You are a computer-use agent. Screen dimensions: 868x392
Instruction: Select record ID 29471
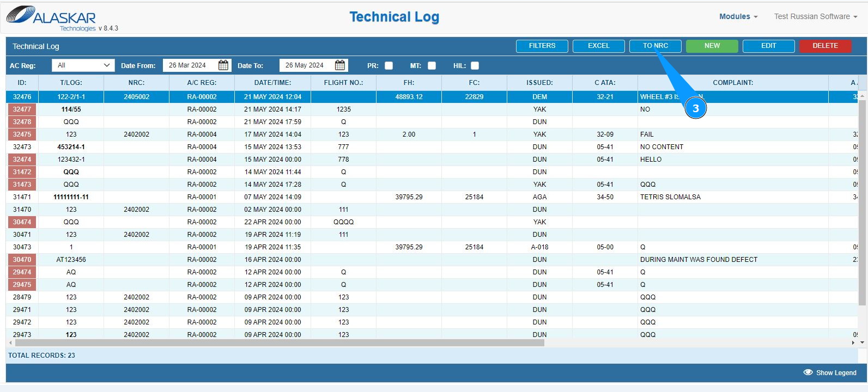pos(22,310)
